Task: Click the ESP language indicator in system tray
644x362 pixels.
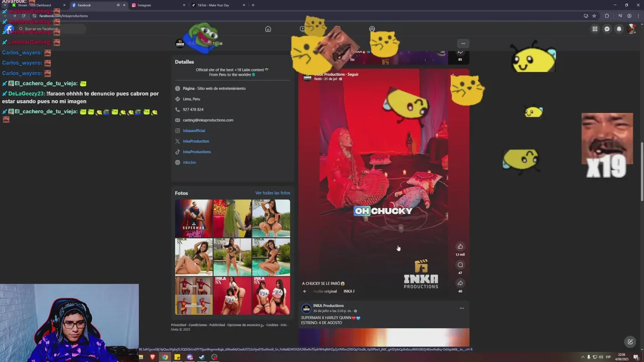Action: (608, 357)
